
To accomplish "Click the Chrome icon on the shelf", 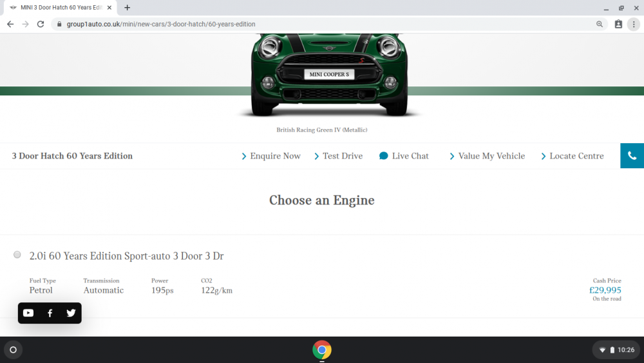I will pos(322,350).
